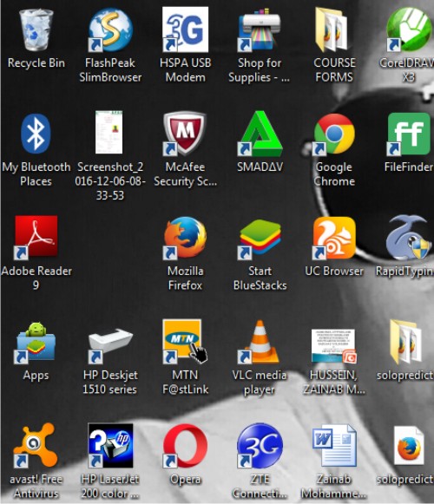Select the CorelDRAW X3 shortcut
434x504 pixels.
click(409, 30)
